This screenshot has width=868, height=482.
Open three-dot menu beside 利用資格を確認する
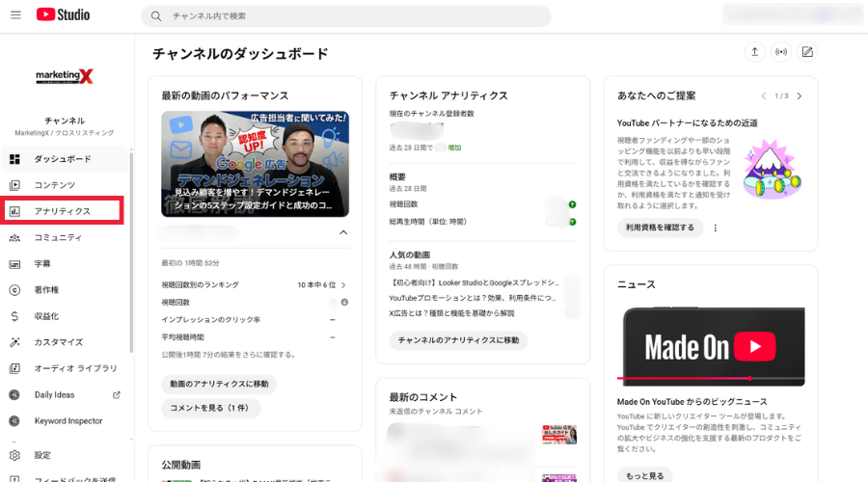[715, 228]
